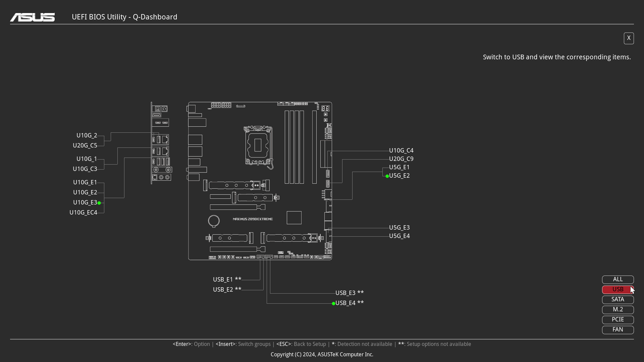The width and height of the screenshot is (644, 362).
Task: Click the CPU socket on motherboard diagram
Action: click(x=258, y=146)
